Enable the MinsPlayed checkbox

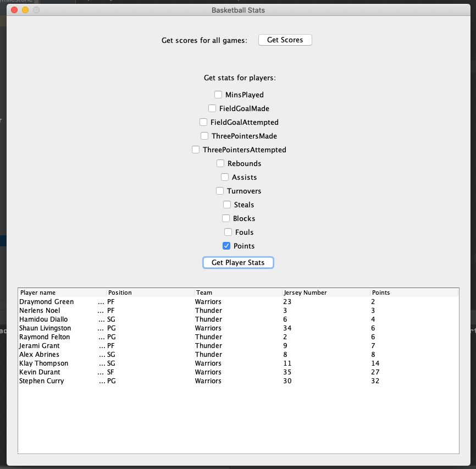coord(218,95)
